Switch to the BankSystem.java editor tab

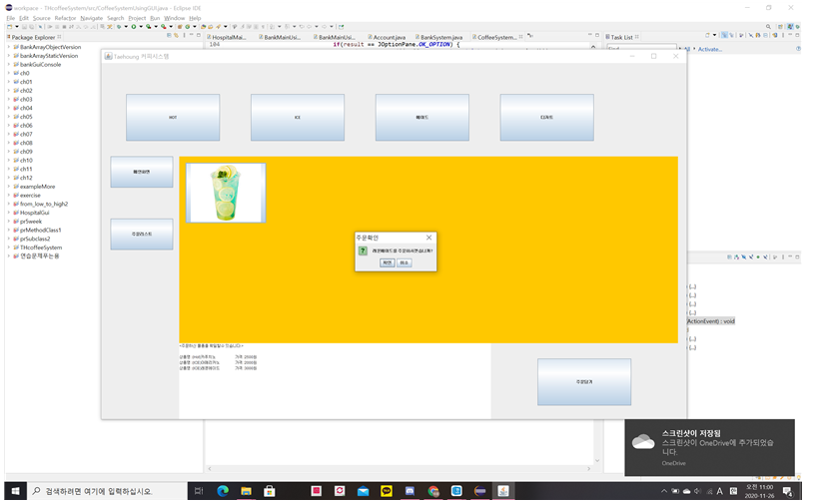pyautogui.click(x=440, y=37)
